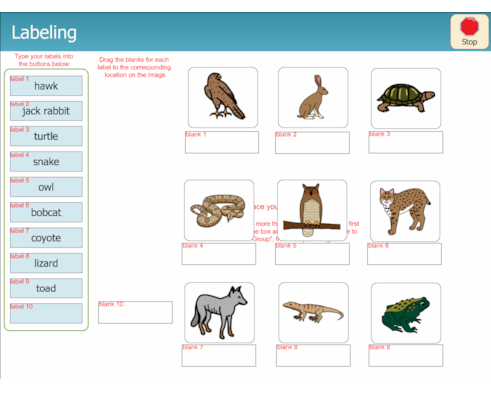Image resolution: width=491 pixels, height=393 pixels.
Task: Select the lizard picture
Action: click(313, 312)
